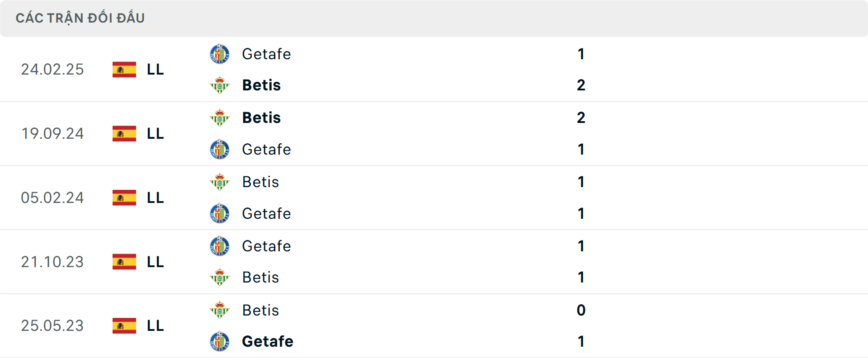Open bold Betis name in 24.02.25 match
The image size is (868, 358).
pyautogui.click(x=261, y=85)
